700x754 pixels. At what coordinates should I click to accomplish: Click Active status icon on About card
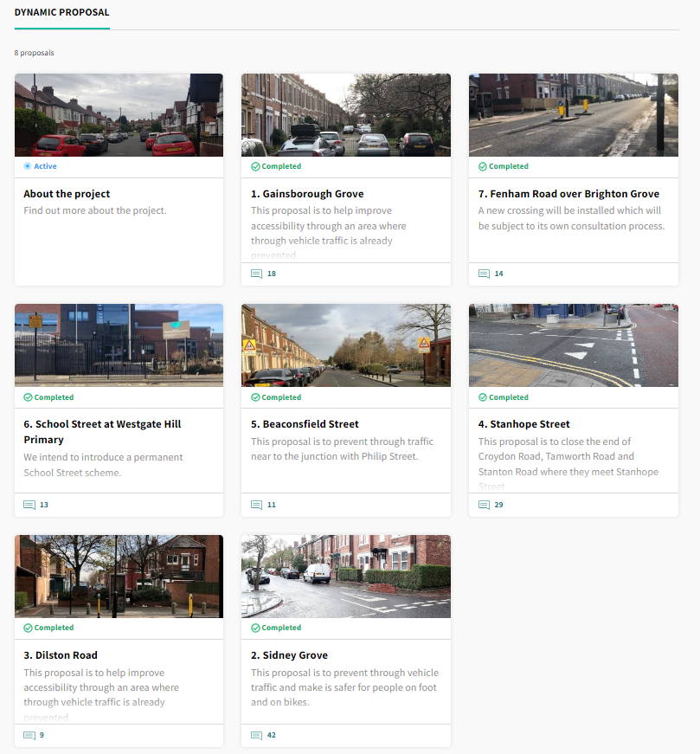point(28,166)
